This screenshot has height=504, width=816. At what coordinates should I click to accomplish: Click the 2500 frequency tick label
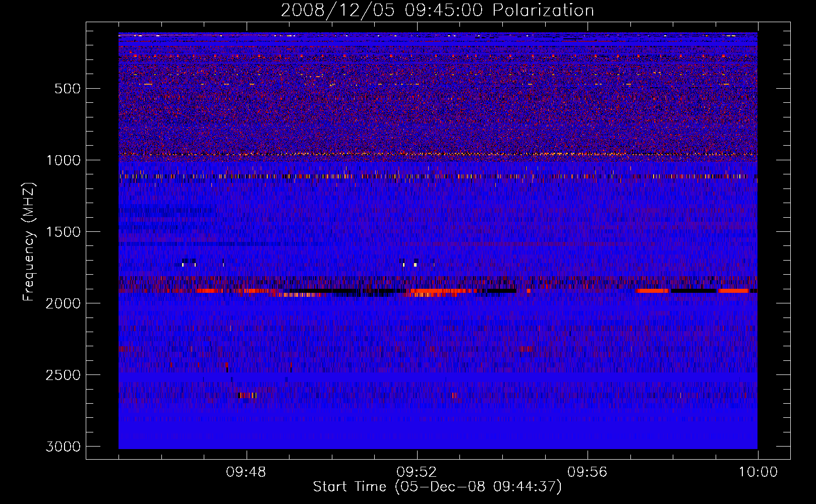63,375
